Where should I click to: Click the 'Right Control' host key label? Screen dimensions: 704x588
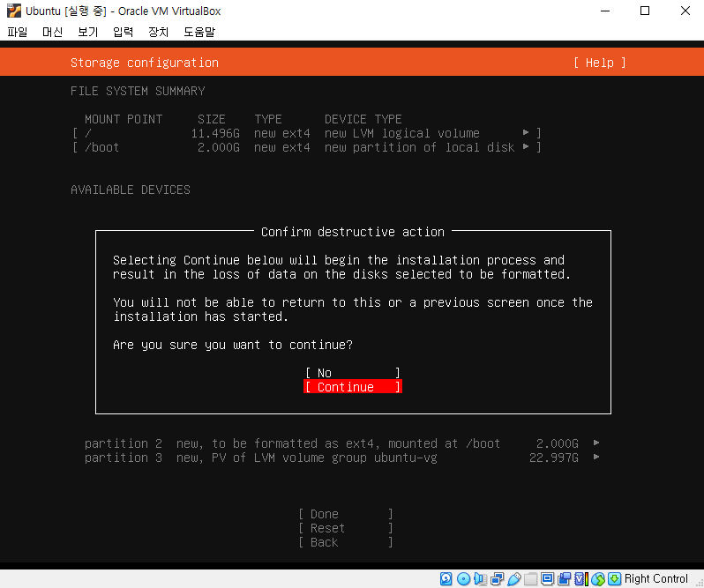656,578
